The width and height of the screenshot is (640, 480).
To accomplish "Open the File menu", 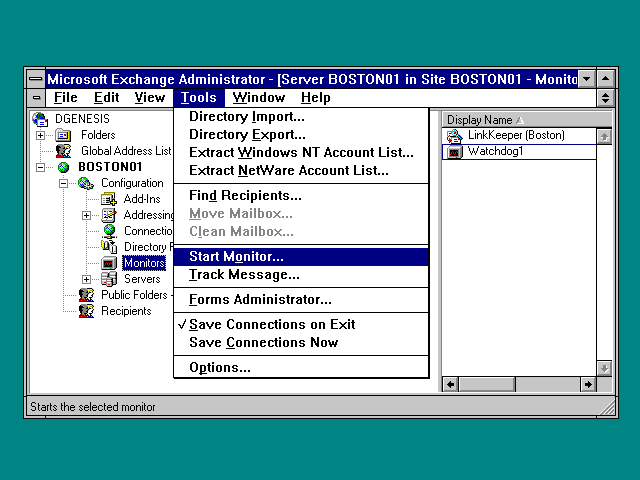I will (x=65, y=98).
